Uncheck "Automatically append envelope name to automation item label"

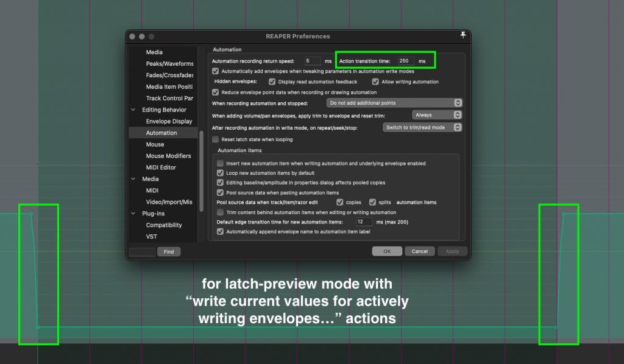pos(220,231)
